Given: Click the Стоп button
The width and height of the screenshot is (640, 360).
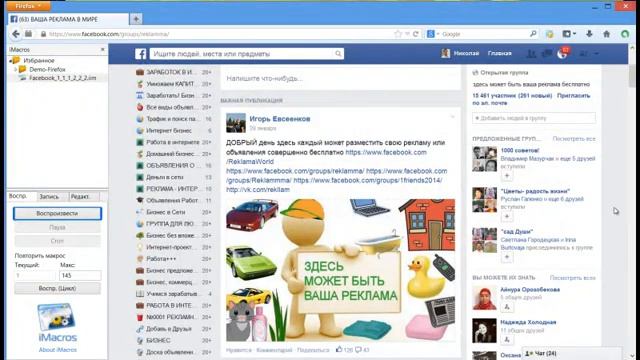Looking at the screenshot, I should click(x=57, y=241).
